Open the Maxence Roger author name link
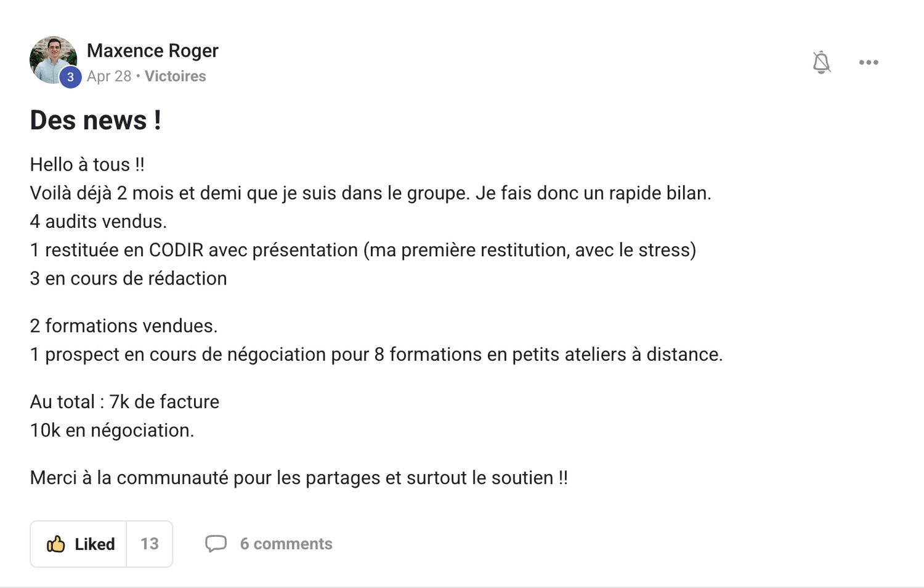 152,50
